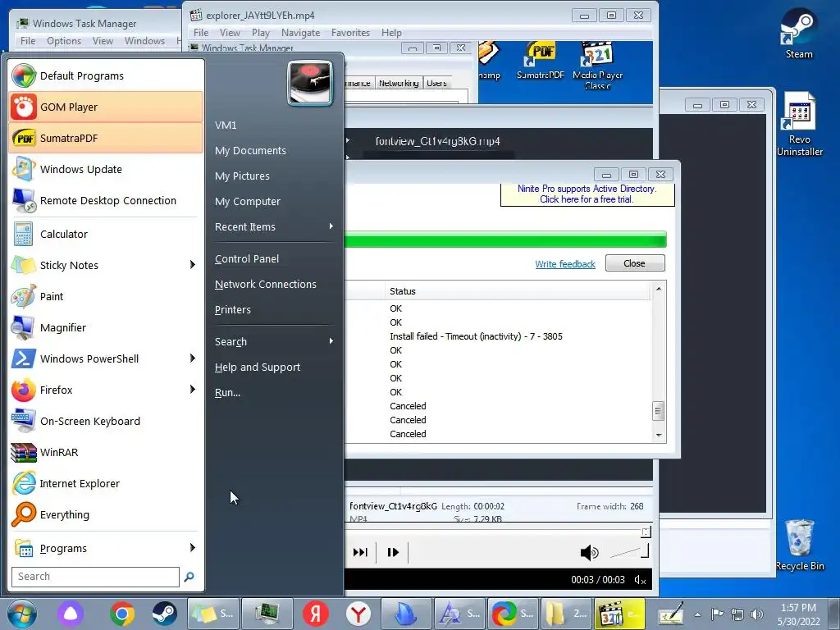Expand the Programs submenu
840x630 pixels.
pyautogui.click(x=106, y=548)
